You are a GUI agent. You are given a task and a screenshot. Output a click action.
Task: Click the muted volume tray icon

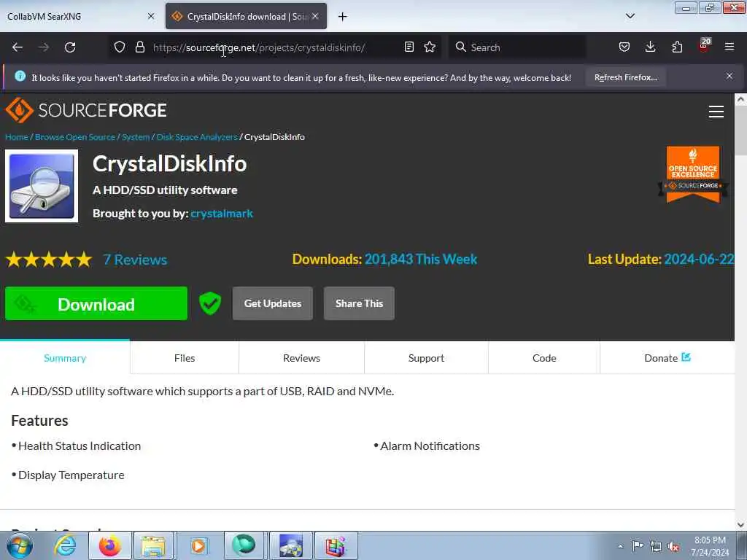pyautogui.click(x=673, y=546)
